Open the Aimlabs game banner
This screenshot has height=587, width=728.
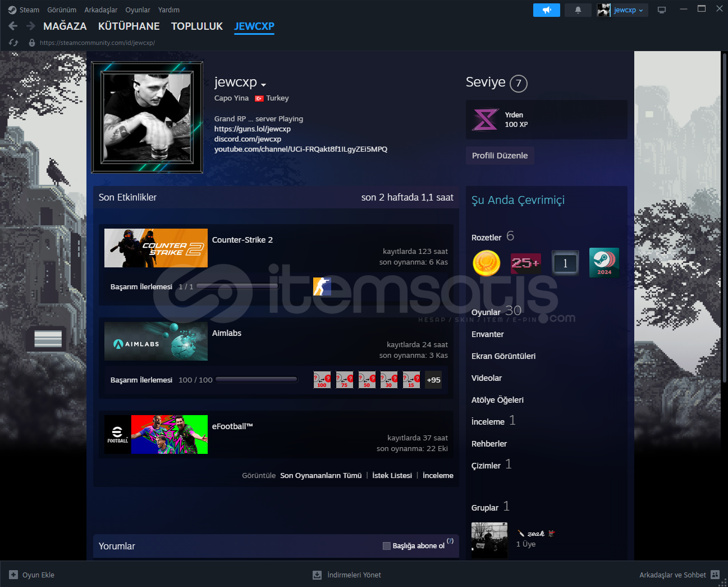(156, 341)
